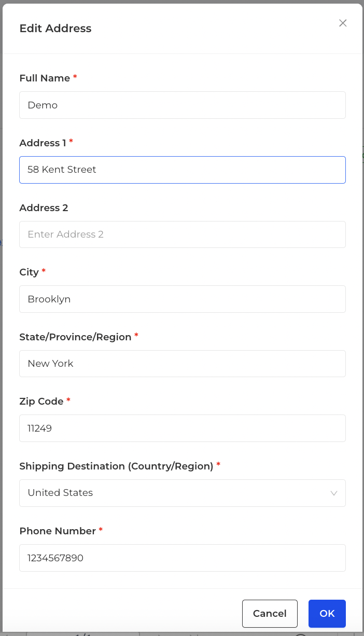Click the Phone Number field 1234567890

[183, 558]
